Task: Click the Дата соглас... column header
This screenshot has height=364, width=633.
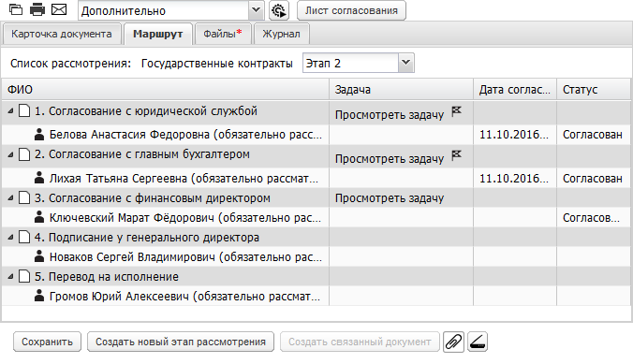Action: (515, 89)
